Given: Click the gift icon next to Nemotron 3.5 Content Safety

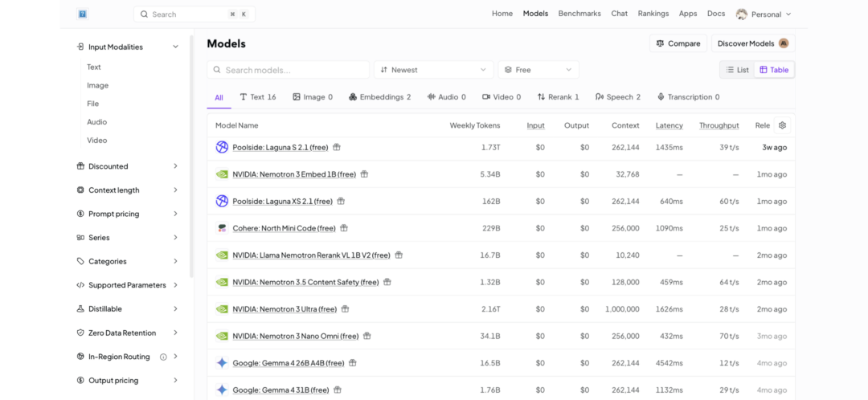Looking at the screenshot, I should click(x=387, y=282).
